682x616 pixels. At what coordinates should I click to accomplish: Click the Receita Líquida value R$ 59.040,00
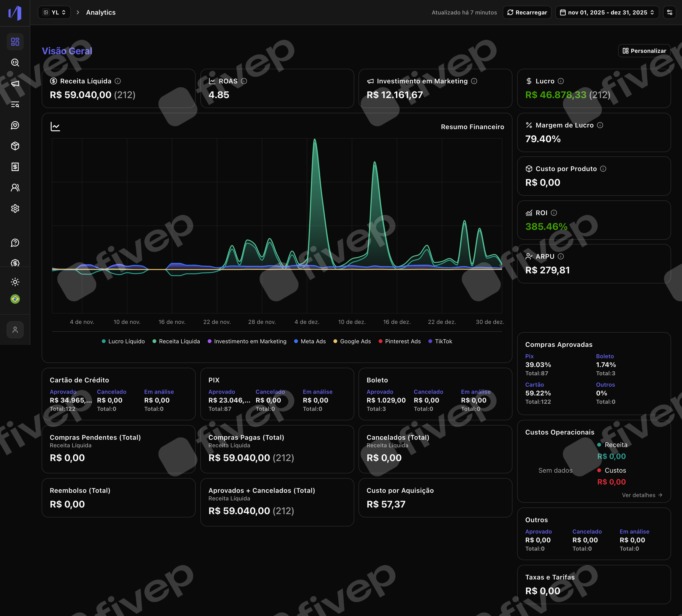coord(81,95)
